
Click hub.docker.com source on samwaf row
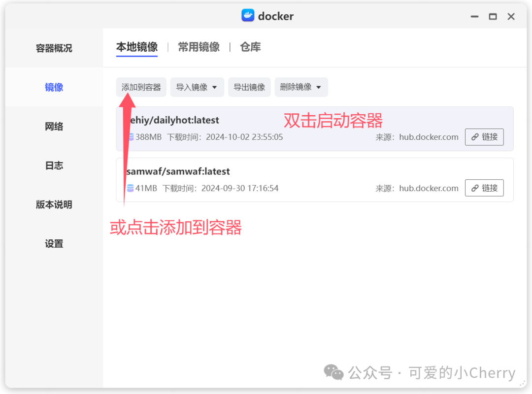click(429, 188)
